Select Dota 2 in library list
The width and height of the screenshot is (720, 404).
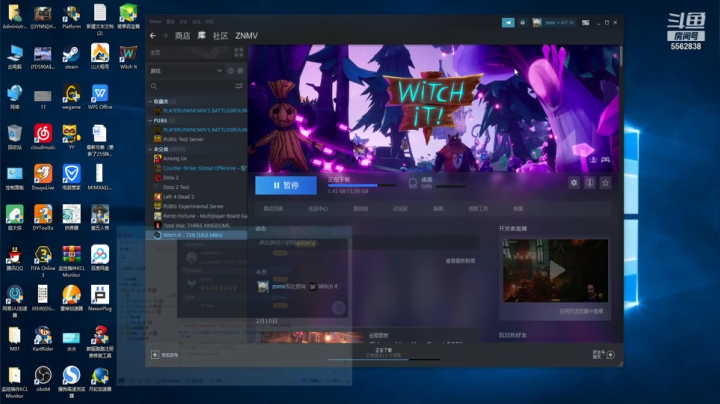pos(170,178)
